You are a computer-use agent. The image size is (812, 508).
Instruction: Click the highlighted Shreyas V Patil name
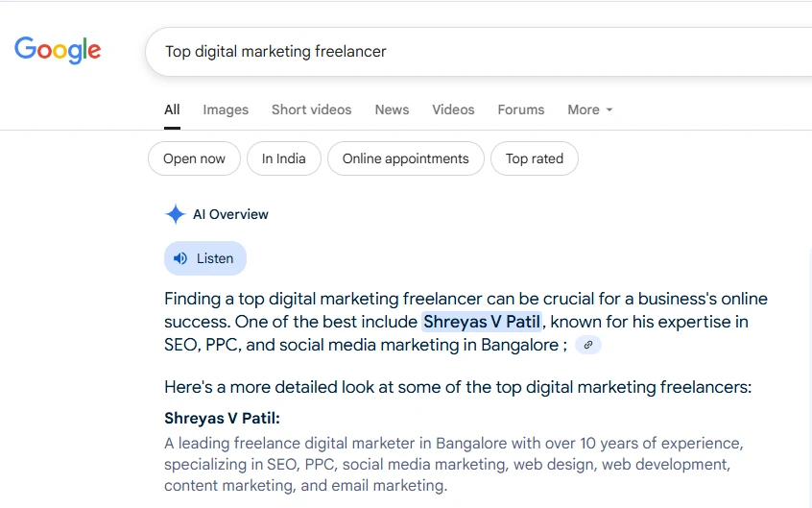[x=482, y=322]
